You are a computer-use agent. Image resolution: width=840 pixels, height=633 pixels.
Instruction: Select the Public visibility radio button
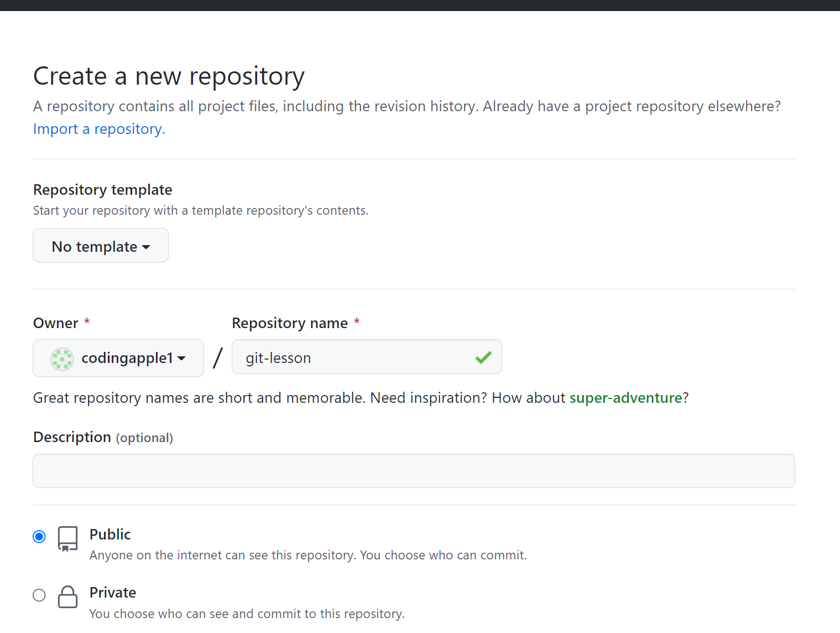39,537
